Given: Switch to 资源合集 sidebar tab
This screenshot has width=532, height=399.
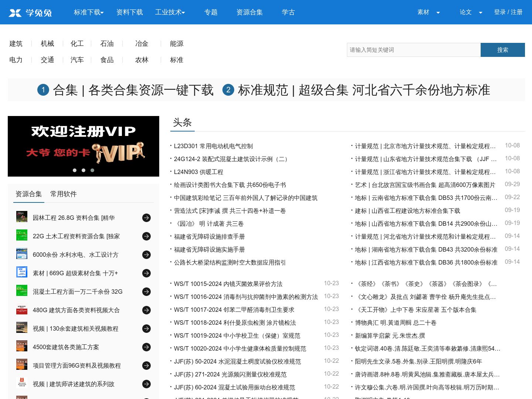Looking at the screenshot, I should [x=29, y=194].
